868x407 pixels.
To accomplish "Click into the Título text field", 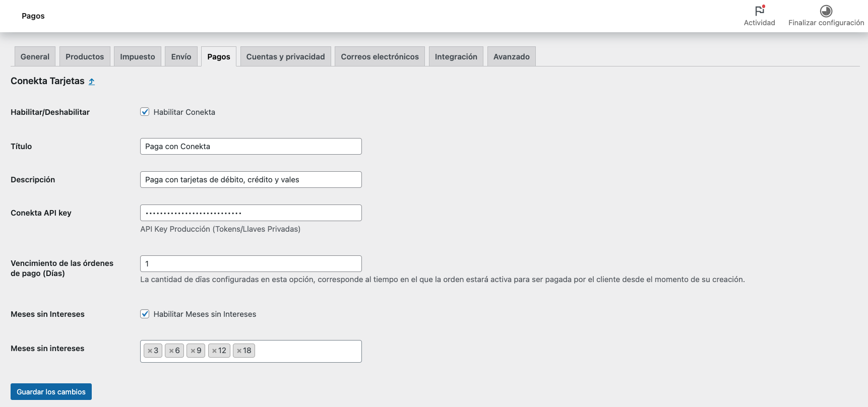I will tap(251, 147).
